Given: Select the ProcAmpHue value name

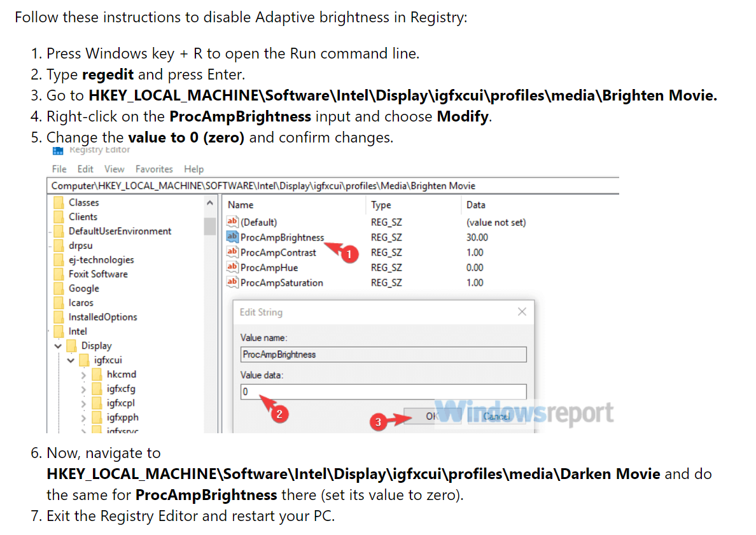Looking at the screenshot, I should 269,267.
